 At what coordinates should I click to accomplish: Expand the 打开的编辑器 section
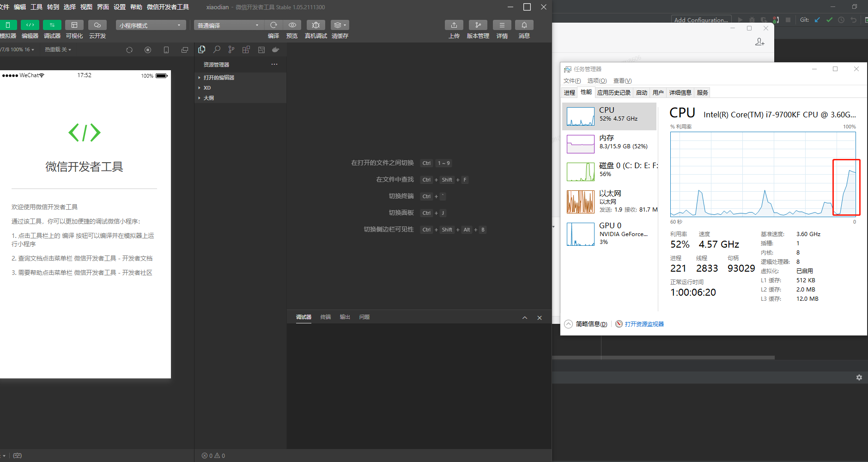pos(240,78)
